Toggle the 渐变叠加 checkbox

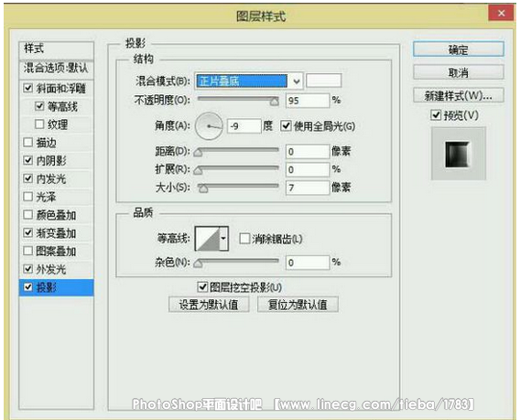pos(28,232)
